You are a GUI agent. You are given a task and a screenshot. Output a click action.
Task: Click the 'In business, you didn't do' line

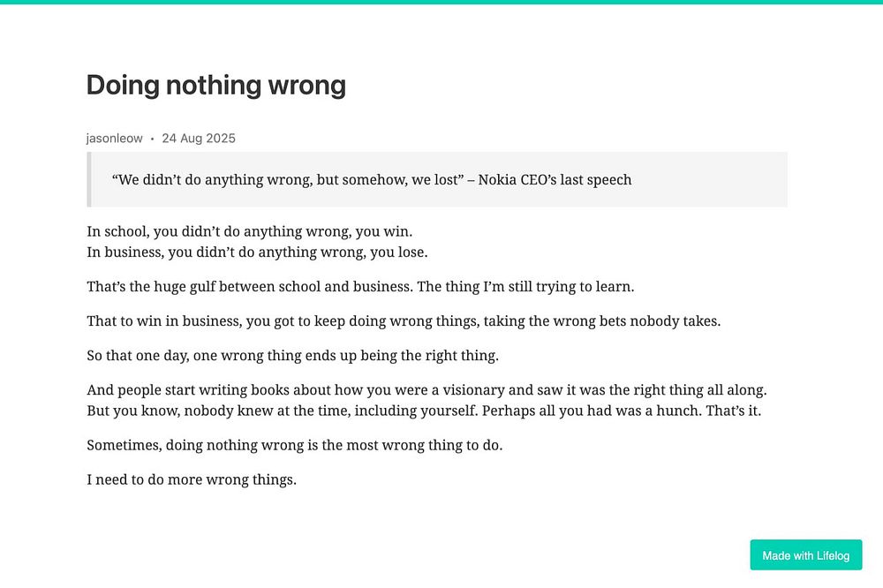point(257,253)
